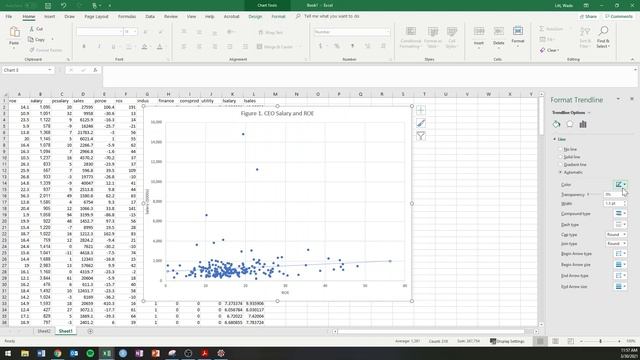This screenshot has width=640, height=360.
Task: Close the Format Trendline pane
Action: coord(632,99)
